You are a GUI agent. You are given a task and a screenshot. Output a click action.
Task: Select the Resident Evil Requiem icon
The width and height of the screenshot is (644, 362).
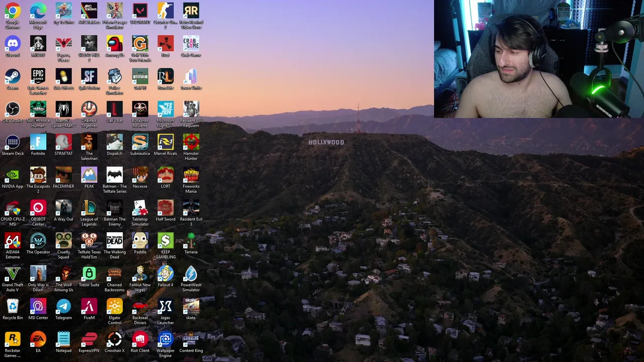point(191,114)
